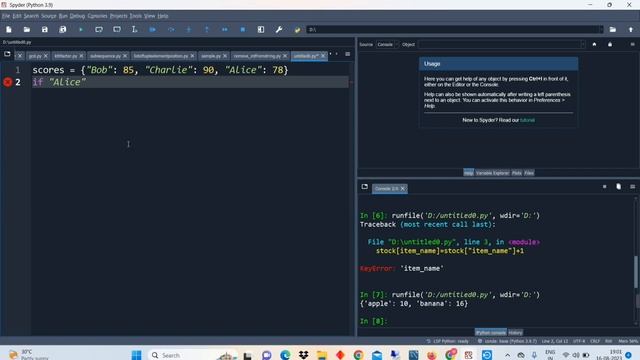The height and width of the screenshot is (360, 640).
Task: Open the Run menu
Action: [63, 16]
